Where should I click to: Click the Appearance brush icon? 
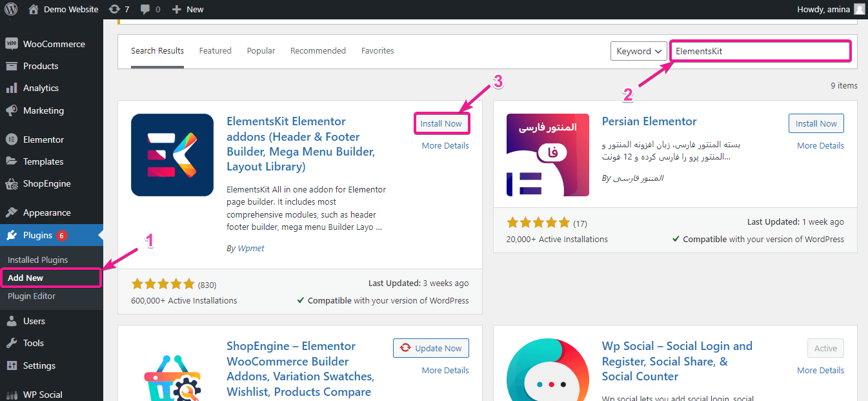11,212
